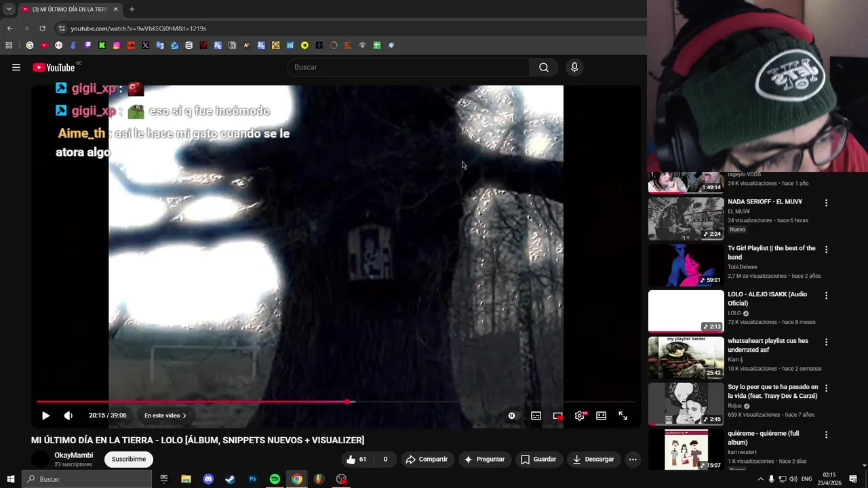Click the Compartir button
The width and height of the screenshot is (868, 488).
point(427,459)
